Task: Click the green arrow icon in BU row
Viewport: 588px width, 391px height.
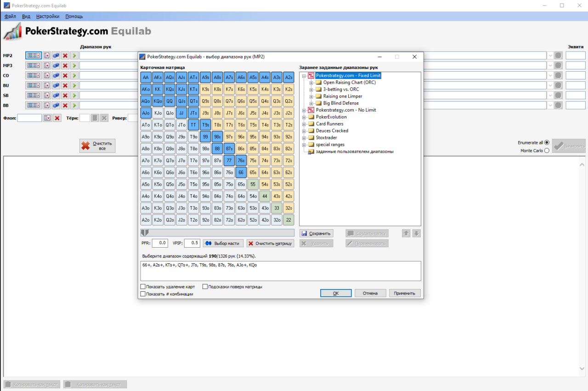Action: tap(74, 85)
